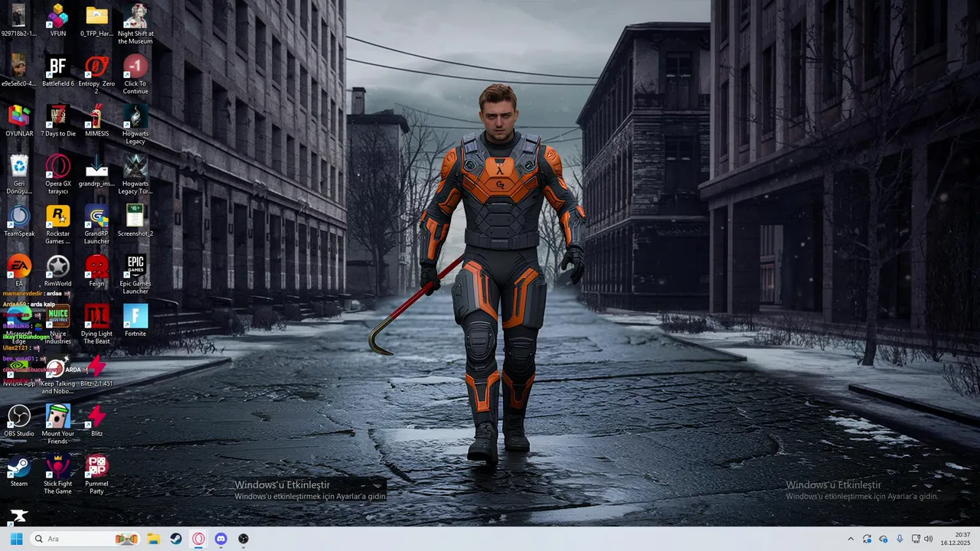Image resolution: width=980 pixels, height=551 pixels.
Task: Open the VFUN desktop shortcut
Action: coord(57,21)
